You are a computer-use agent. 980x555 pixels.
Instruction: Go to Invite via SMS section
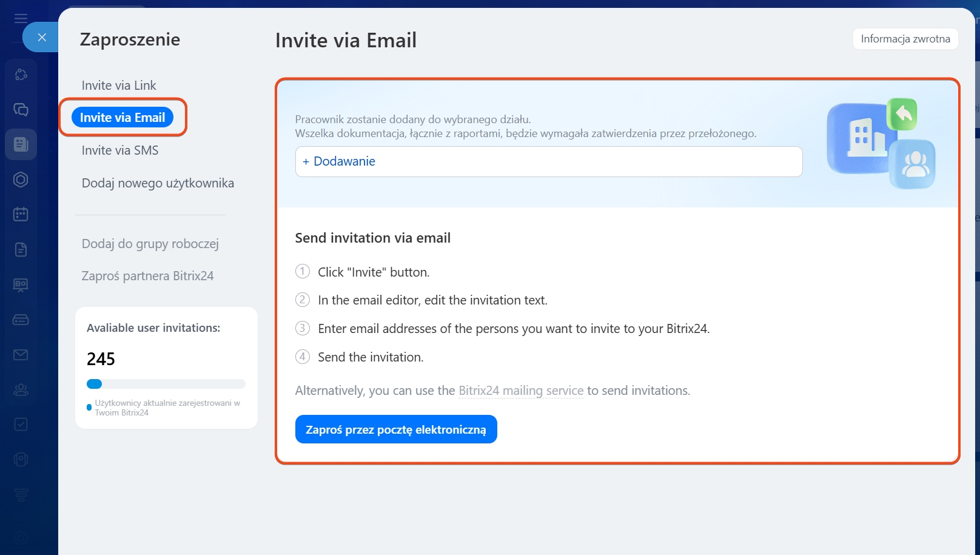click(x=120, y=150)
